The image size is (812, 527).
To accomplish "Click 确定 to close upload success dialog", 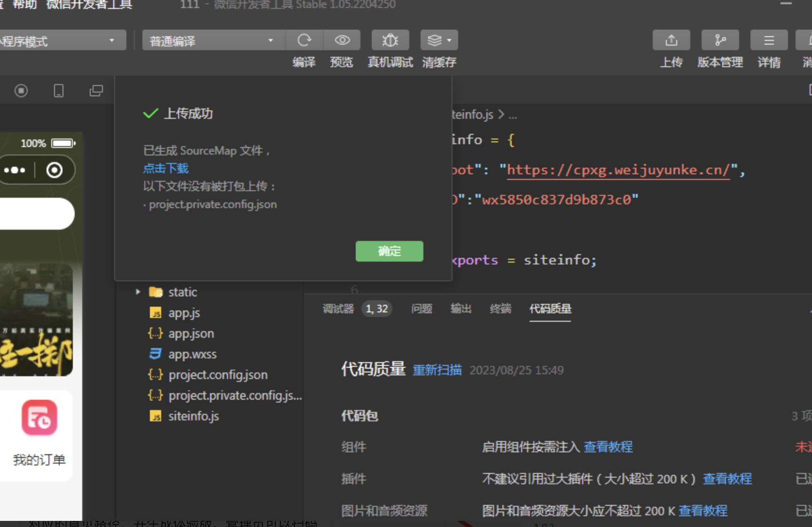I will click(x=389, y=251).
